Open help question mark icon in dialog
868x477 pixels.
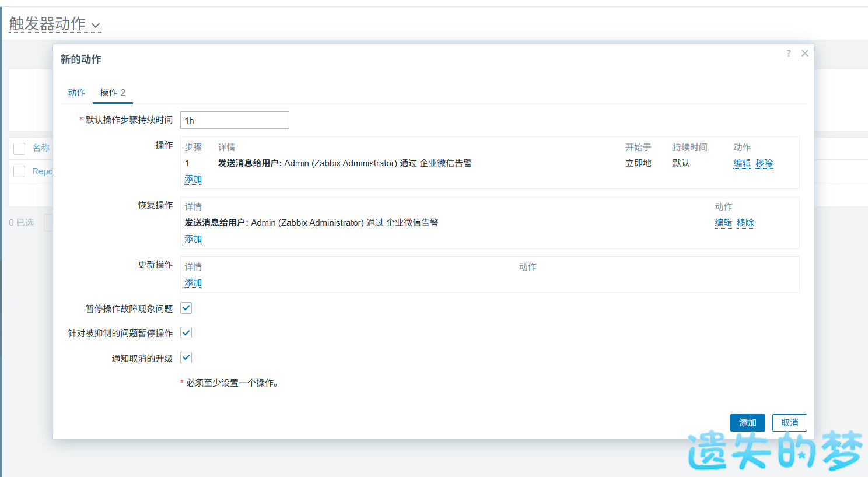coord(789,53)
